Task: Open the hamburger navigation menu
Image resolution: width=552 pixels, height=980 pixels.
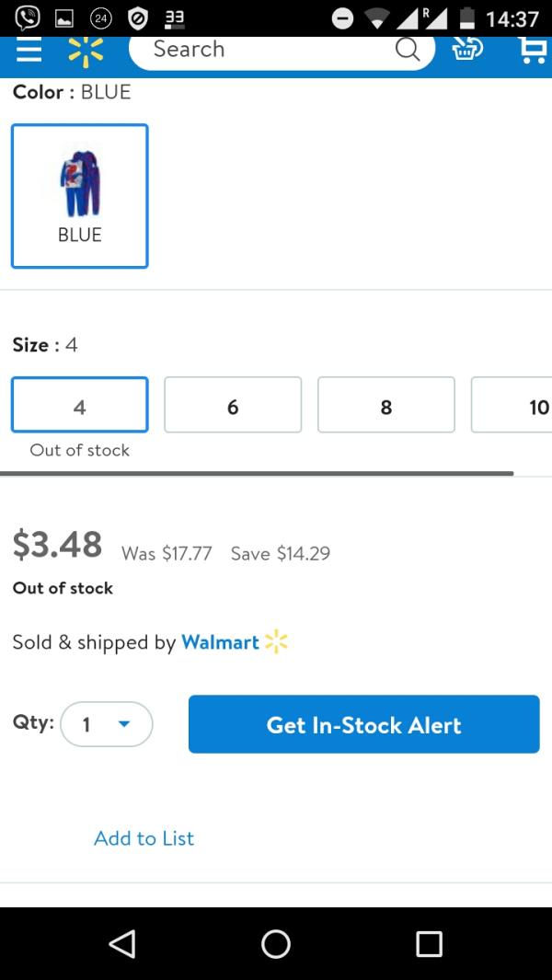Action: [x=29, y=51]
